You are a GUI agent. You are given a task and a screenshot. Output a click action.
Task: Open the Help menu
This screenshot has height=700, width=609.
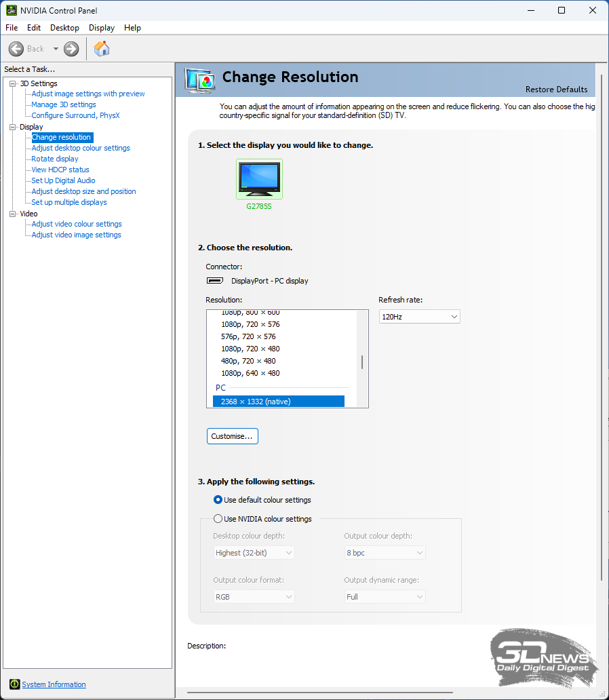coord(133,28)
